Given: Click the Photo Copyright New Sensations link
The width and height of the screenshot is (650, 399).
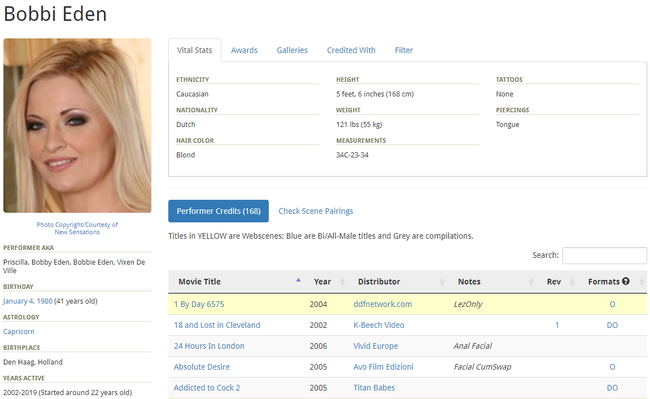Looking at the screenshot, I should click(x=77, y=228).
